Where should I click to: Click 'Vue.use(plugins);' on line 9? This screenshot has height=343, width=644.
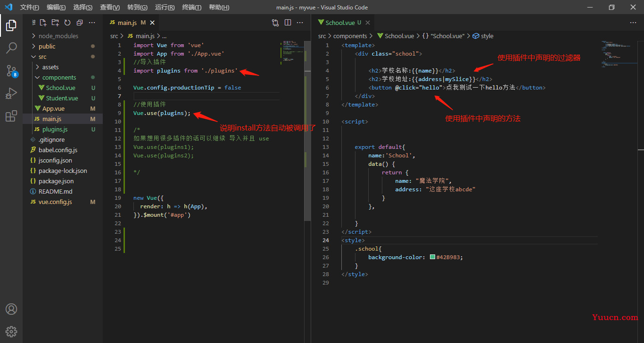coord(162,113)
